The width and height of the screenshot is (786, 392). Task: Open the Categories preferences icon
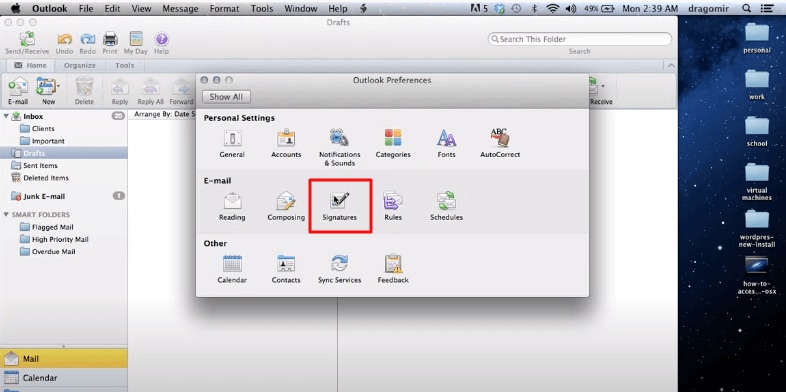tap(393, 144)
